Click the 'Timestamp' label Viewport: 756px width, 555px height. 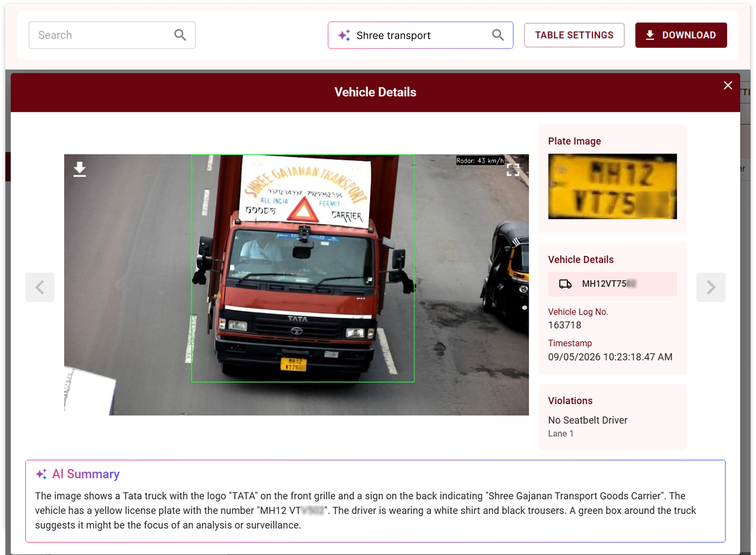pos(569,343)
